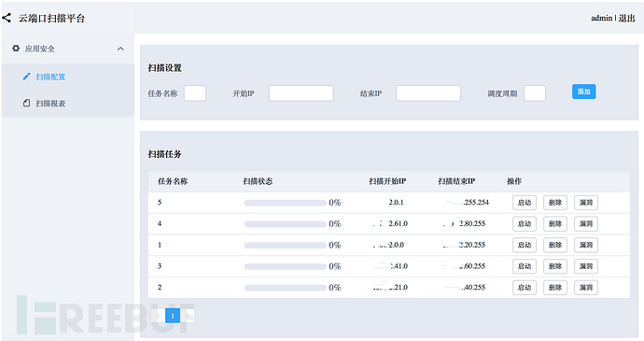
Task: Click 漏洞 for task 5
Action: (x=586, y=203)
